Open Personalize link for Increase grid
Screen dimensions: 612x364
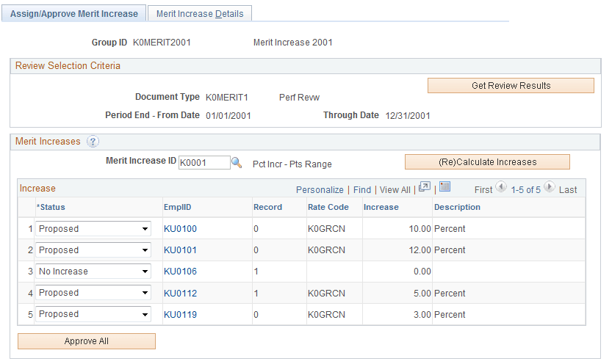point(320,190)
